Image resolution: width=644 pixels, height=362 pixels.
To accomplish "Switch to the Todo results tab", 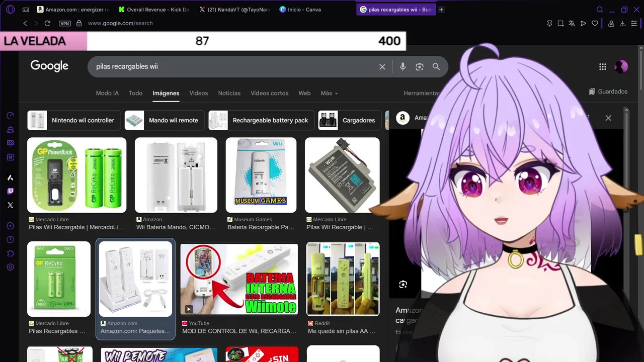I will [135, 93].
